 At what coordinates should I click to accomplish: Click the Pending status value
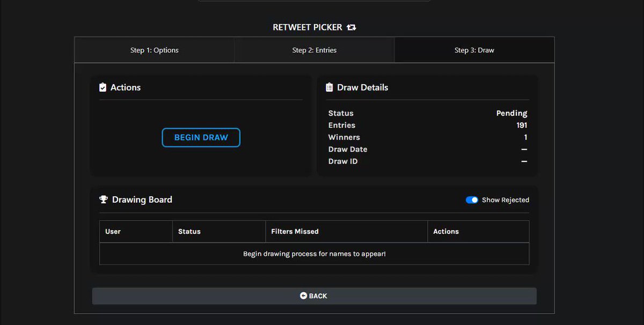[x=511, y=113]
